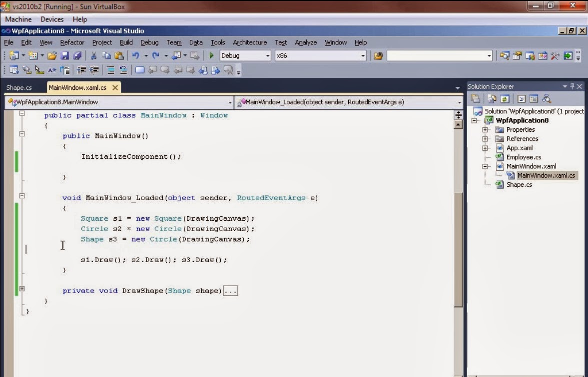Viewport: 588px width, 377px height.
Task: Open the Analyze menu
Action: 306,42
